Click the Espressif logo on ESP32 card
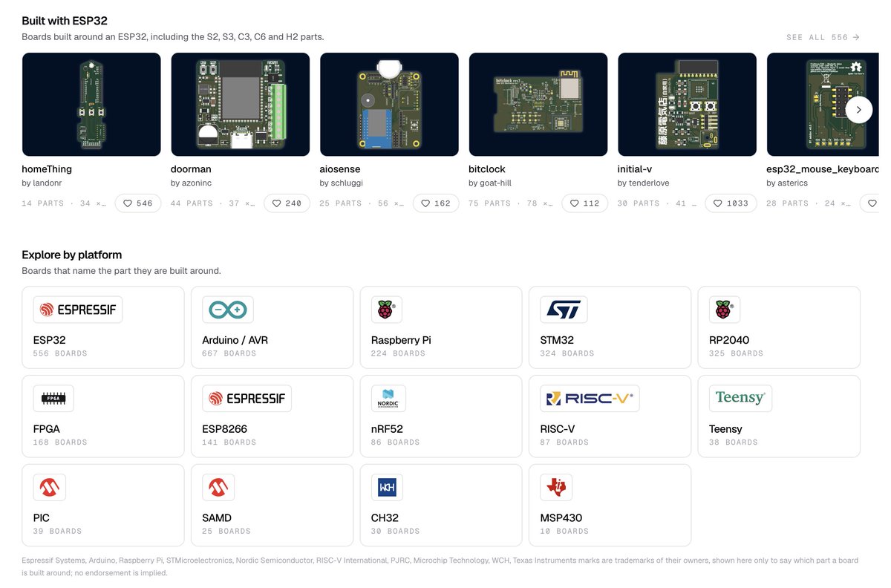This screenshot has width=891, height=588. (78, 310)
